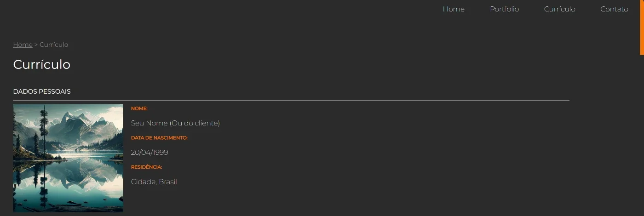644x216 pixels.
Task: Click the orange vertical scrollbar thumb
Action: point(642,27)
